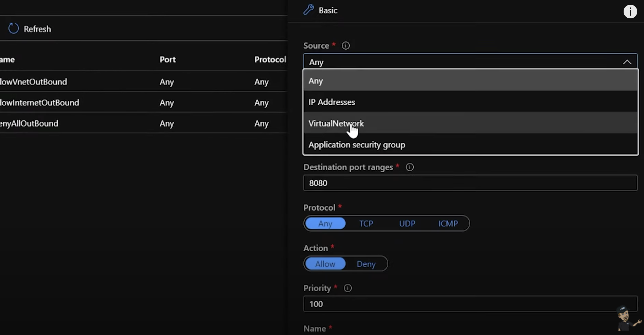The height and width of the screenshot is (335, 644).
Task: Choose VirtualNetwork from Source list
Action: 336,123
